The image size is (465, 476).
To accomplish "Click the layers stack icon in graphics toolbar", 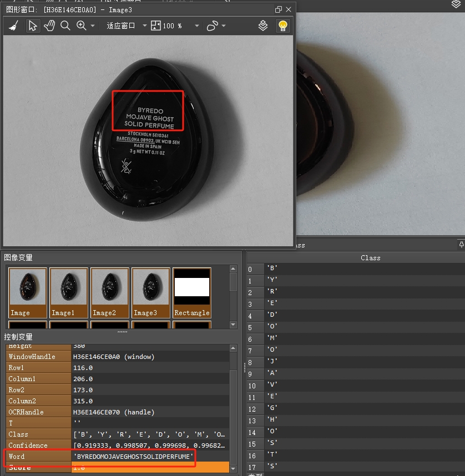I will [x=263, y=26].
